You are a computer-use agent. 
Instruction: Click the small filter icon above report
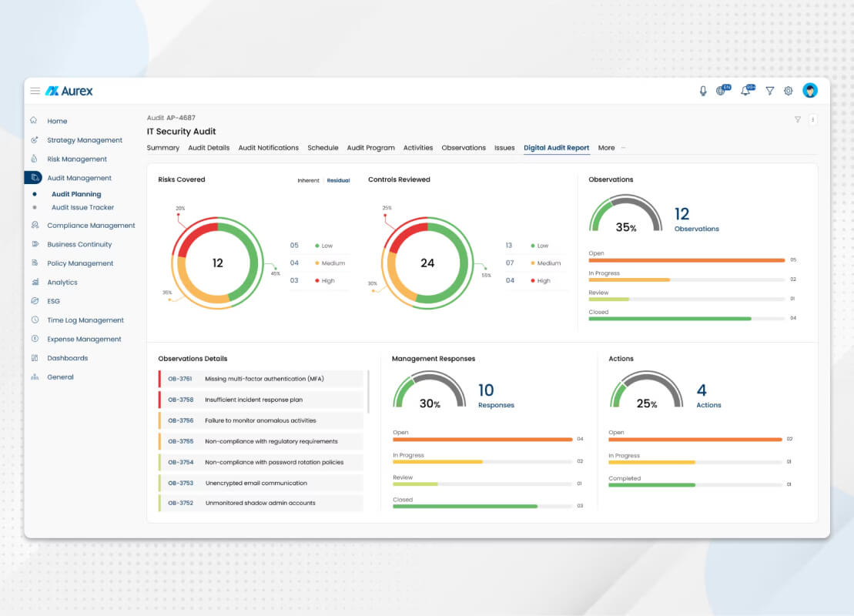(797, 120)
